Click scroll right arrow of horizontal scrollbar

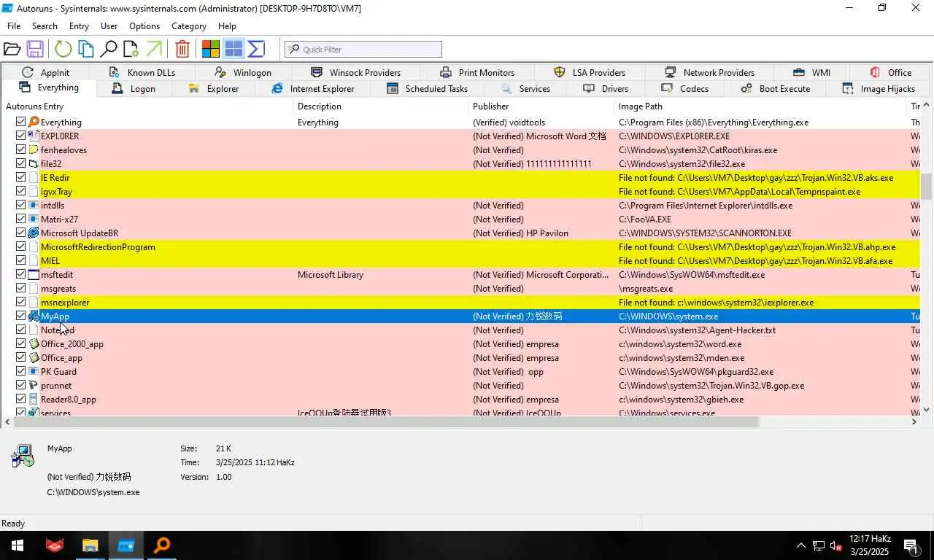(914, 421)
